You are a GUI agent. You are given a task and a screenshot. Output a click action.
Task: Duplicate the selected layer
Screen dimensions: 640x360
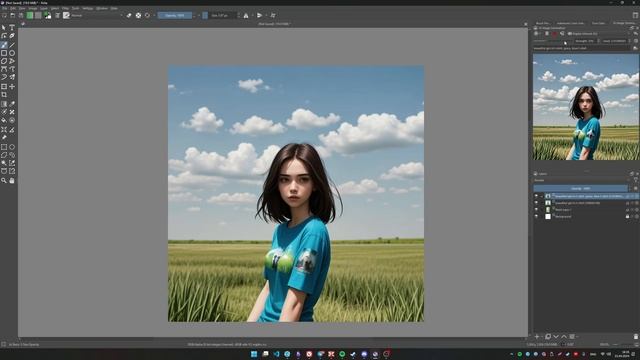pyautogui.click(x=548, y=337)
